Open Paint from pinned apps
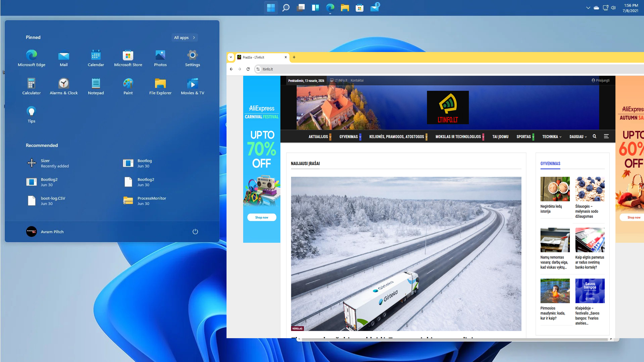 coord(128,86)
